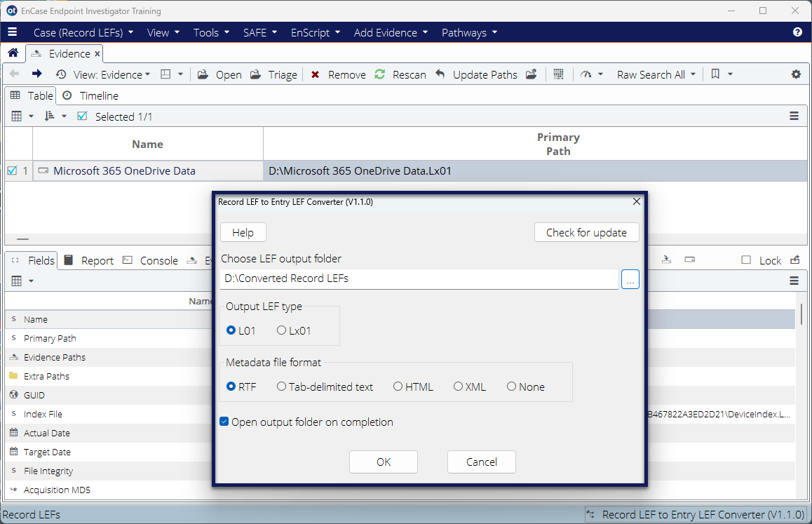812x524 pixels.
Task: Remove the selected evidence with the red X
Action: click(x=315, y=74)
